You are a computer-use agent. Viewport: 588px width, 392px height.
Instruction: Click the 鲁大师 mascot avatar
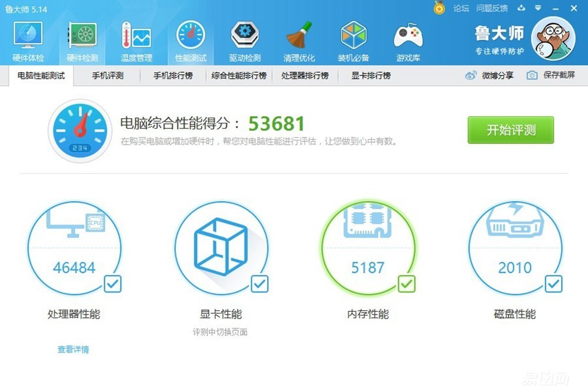(x=553, y=39)
